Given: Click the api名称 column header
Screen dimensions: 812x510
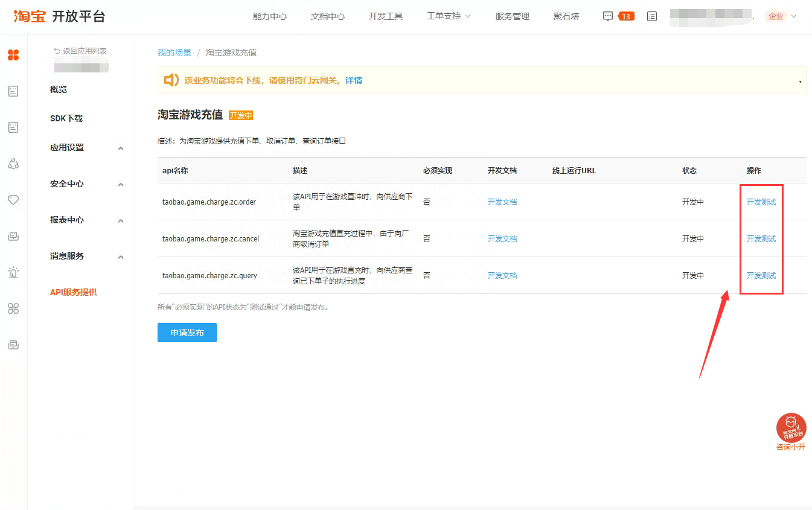Looking at the screenshot, I should pyautogui.click(x=175, y=171).
